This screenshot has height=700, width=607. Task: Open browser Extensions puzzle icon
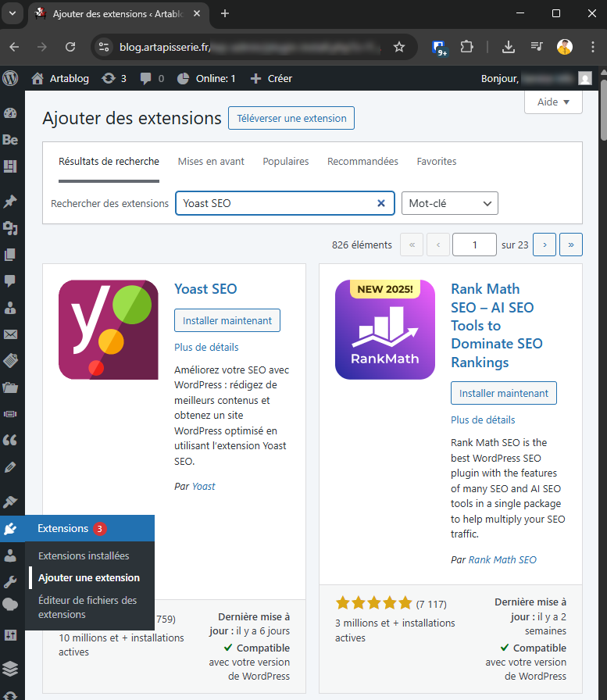click(x=467, y=47)
